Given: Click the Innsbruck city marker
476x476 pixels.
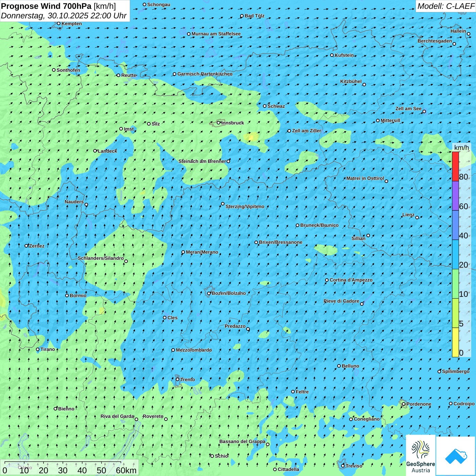Looking at the screenshot, I should [219, 123].
